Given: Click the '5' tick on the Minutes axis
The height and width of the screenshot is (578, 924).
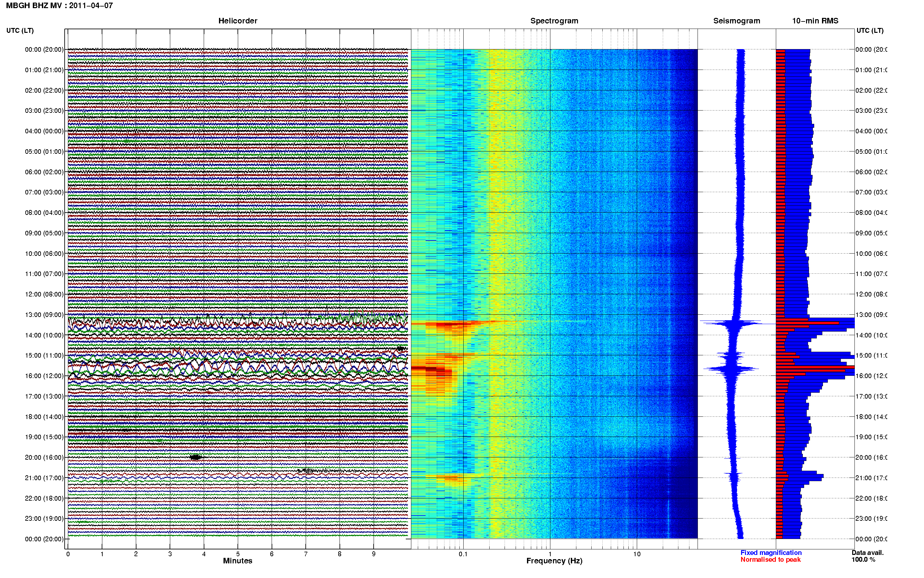Looking at the screenshot, I should click(x=237, y=554).
